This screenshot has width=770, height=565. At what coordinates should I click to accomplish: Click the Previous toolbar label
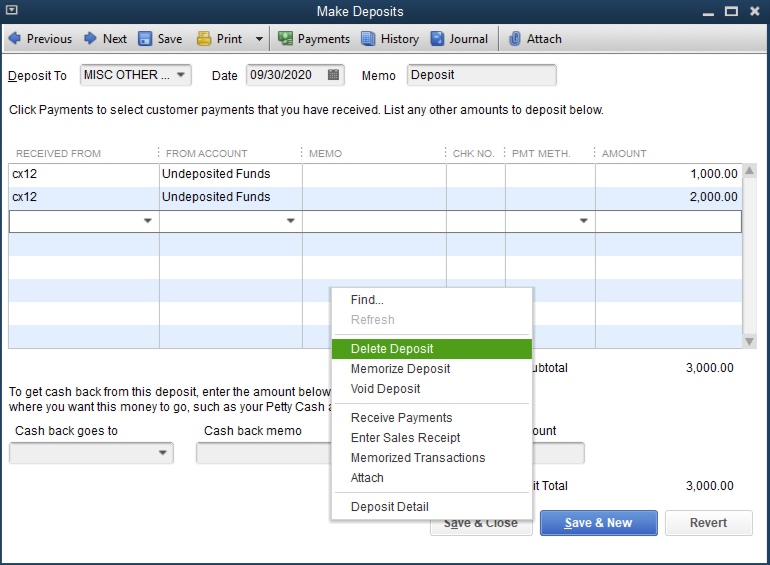tap(49, 39)
